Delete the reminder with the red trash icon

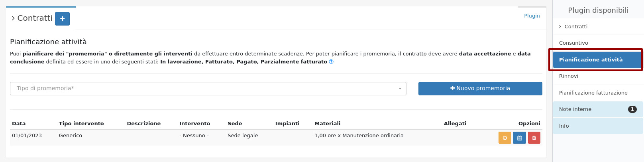click(x=534, y=138)
